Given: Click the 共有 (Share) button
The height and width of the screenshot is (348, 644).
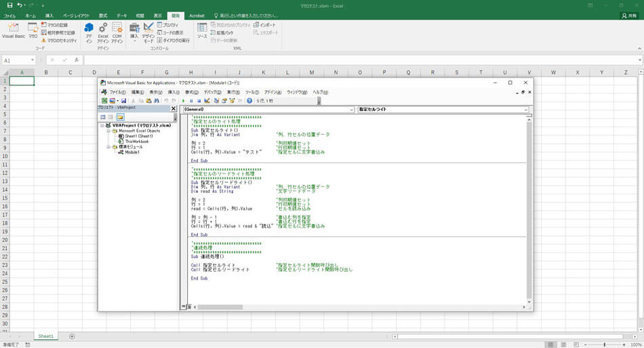Looking at the screenshot, I should coord(629,16).
